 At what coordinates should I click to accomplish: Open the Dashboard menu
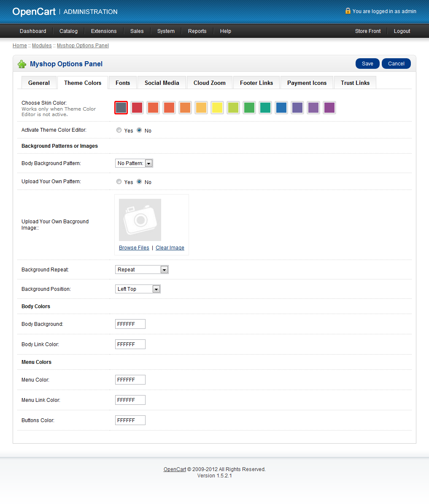(x=33, y=31)
